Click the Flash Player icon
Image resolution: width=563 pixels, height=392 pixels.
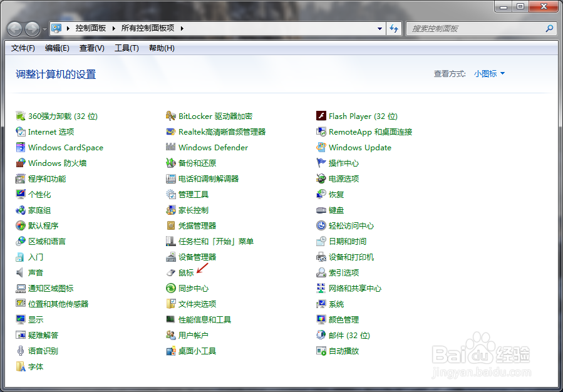click(321, 116)
